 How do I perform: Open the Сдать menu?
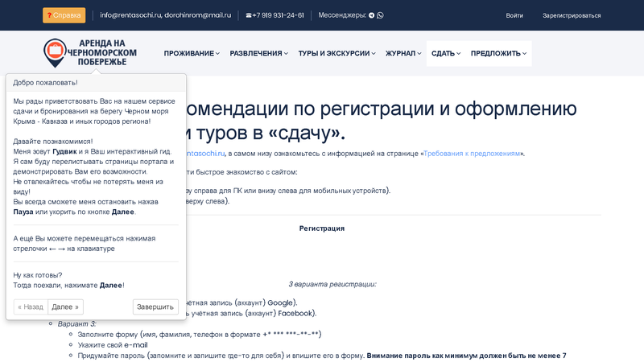pos(445,54)
